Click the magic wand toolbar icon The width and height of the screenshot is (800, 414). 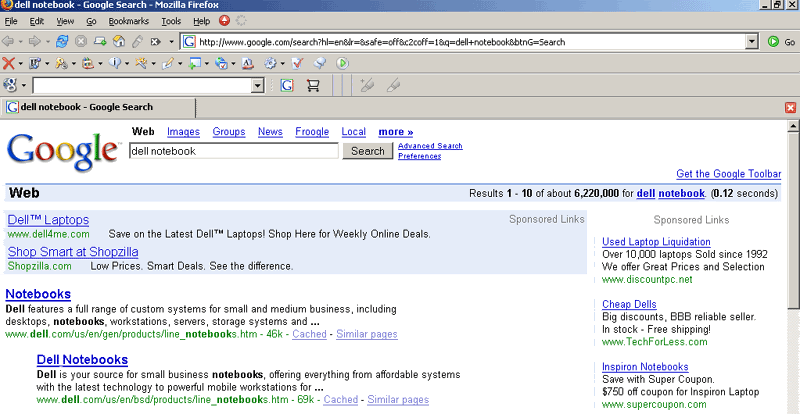tap(141, 63)
